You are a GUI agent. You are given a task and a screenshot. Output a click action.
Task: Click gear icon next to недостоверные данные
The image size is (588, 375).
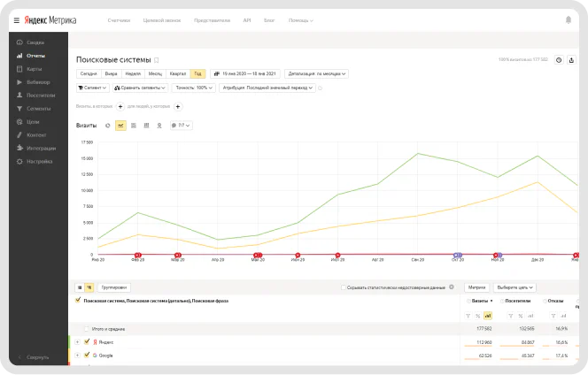pyautogui.click(x=452, y=287)
